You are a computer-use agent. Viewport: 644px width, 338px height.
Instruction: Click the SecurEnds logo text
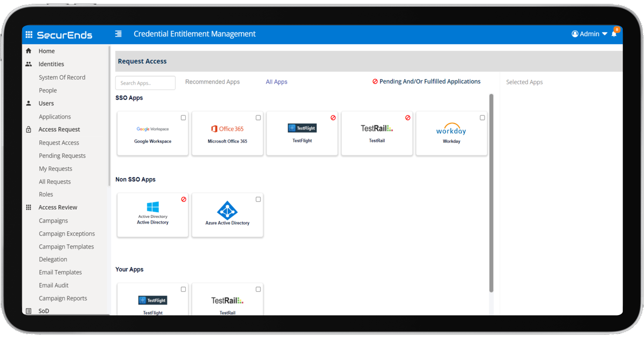tap(65, 35)
